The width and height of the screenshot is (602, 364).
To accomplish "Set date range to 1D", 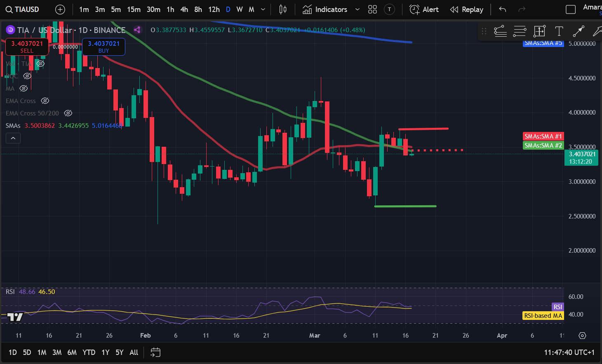I will pos(13,352).
